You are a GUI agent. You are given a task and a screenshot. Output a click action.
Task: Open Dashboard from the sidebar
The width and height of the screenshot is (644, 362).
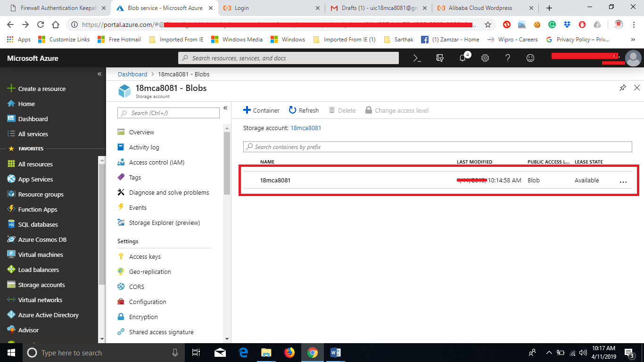coord(27,119)
